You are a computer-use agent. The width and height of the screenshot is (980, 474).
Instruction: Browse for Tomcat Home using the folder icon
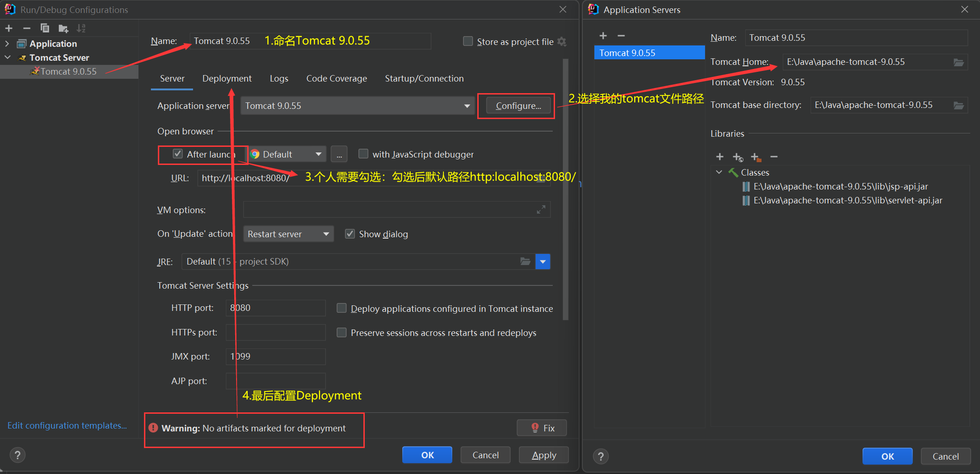click(x=958, y=62)
